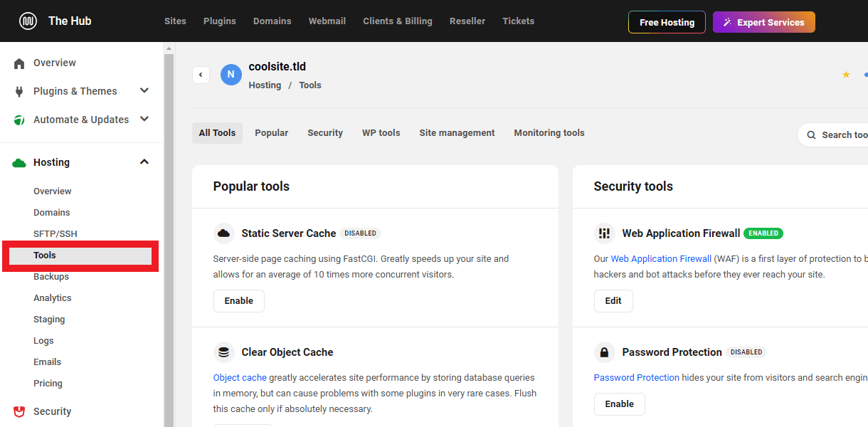
Task: Click the Popular tools heading
Action: (251, 186)
